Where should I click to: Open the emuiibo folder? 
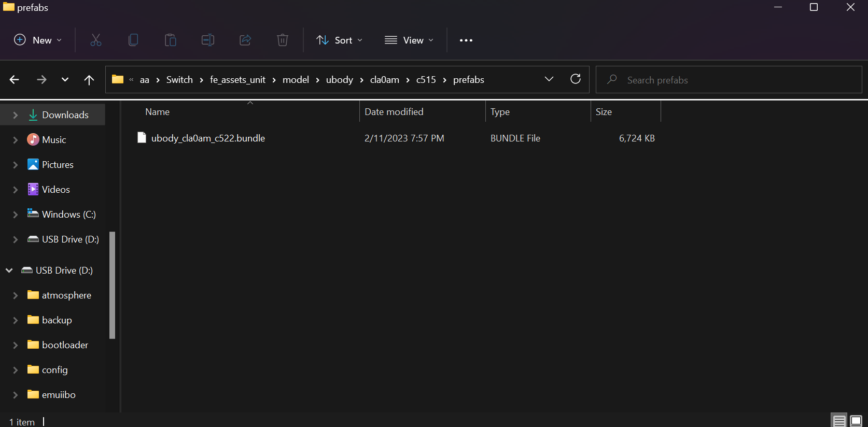pyautogui.click(x=59, y=395)
